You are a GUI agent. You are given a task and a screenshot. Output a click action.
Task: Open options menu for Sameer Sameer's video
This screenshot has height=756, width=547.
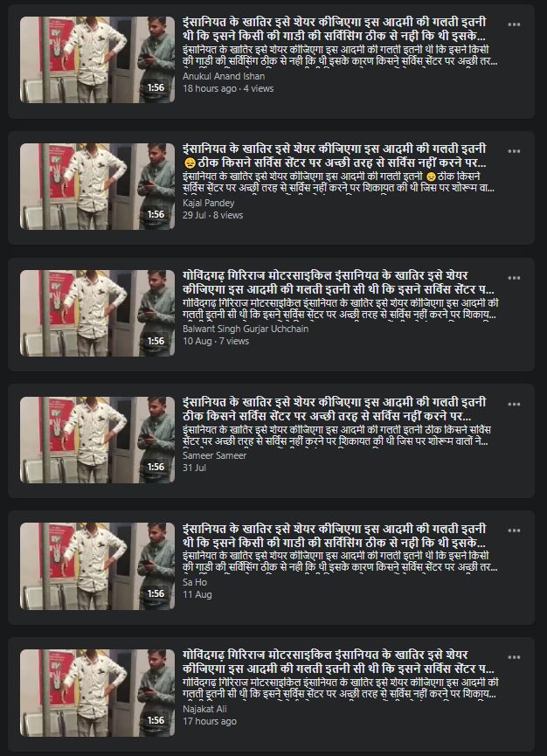[514, 404]
